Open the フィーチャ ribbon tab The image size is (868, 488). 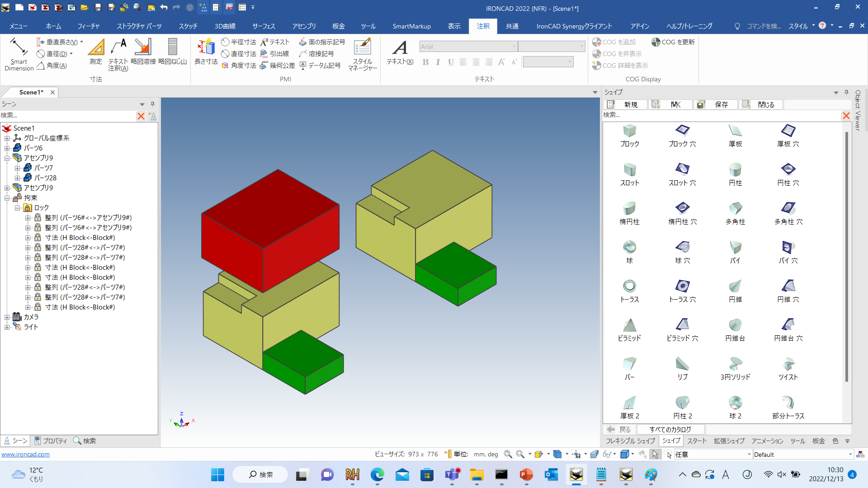(88, 26)
